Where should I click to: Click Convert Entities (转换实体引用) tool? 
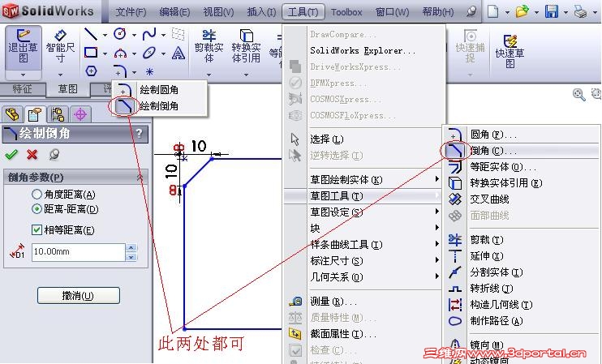(x=246, y=47)
